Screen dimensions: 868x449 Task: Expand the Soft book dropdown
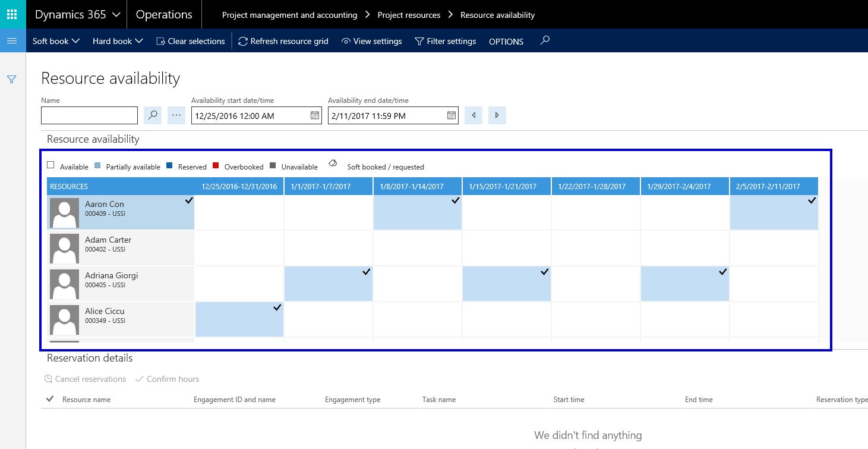(x=56, y=41)
